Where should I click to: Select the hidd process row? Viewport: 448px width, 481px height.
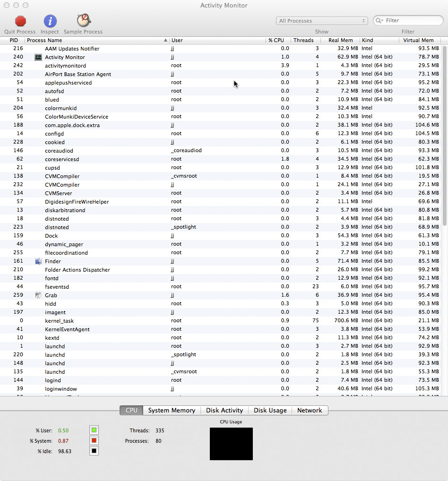(221, 304)
